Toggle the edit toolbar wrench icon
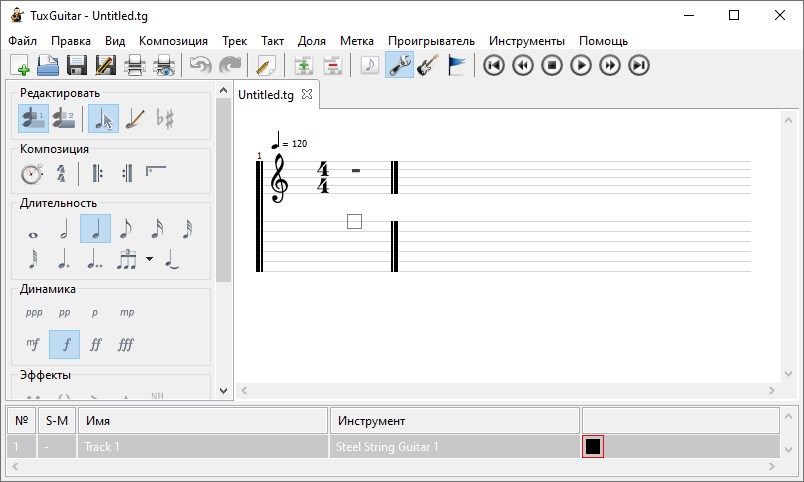Screen dimensions: 804x482 pos(399,66)
